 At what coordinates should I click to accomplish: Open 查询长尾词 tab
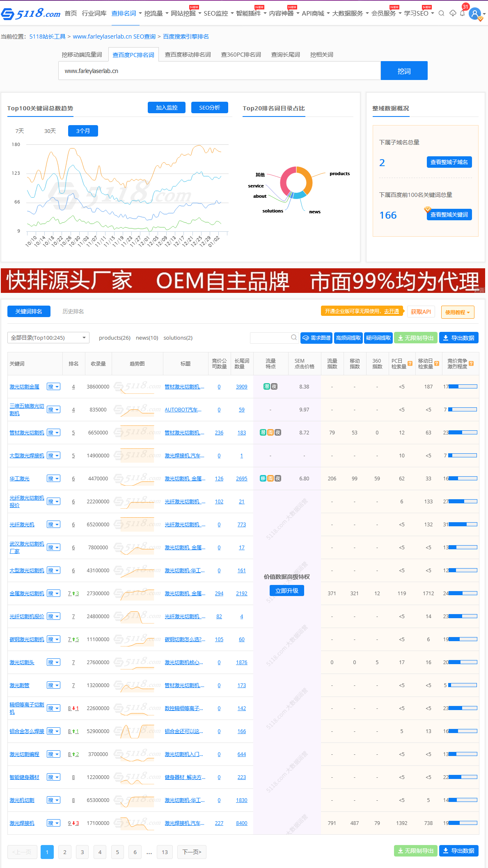285,55
